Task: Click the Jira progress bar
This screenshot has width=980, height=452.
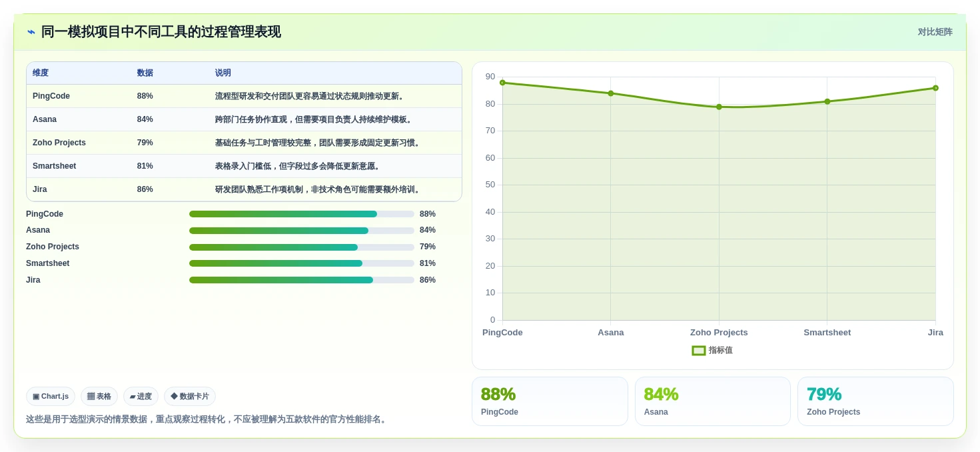Action: click(x=302, y=280)
